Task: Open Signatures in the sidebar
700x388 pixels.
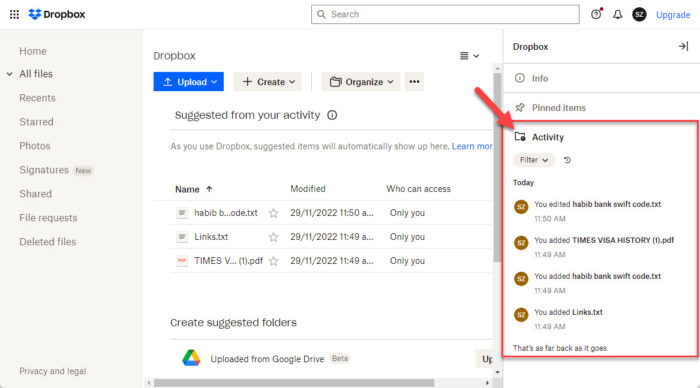Action: pos(44,170)
